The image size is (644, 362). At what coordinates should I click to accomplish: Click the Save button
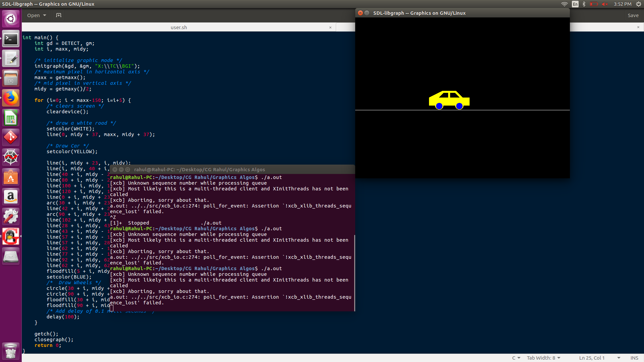pyautogui.click(x=633, y=15)
